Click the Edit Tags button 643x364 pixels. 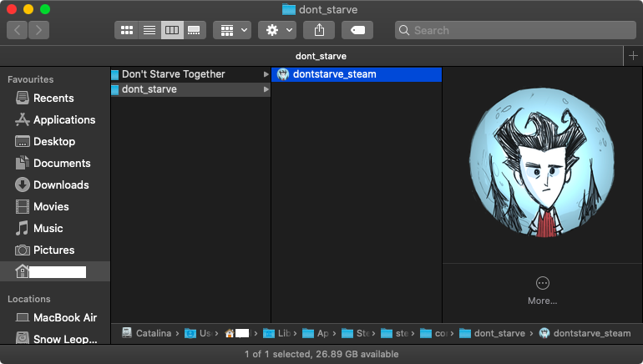pos(357,30)
